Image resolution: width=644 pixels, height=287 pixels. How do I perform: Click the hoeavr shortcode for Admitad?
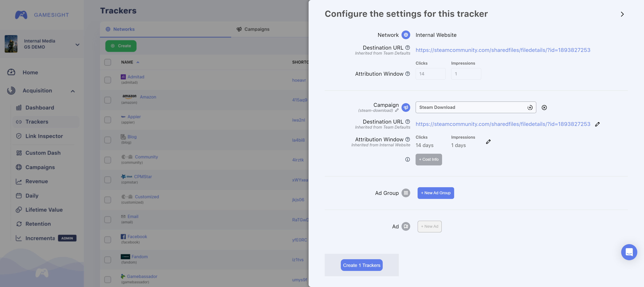[299, 80]
